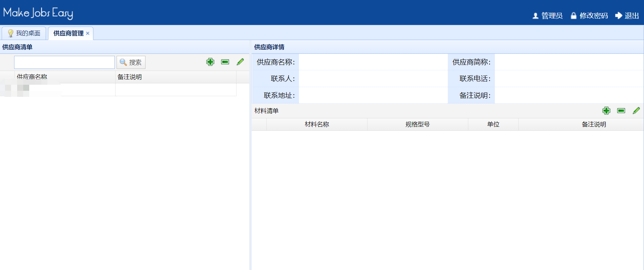This screenshot has height=270, width=644.
Task: Click the 规格型号 column header
Action: tap(418, 124)
